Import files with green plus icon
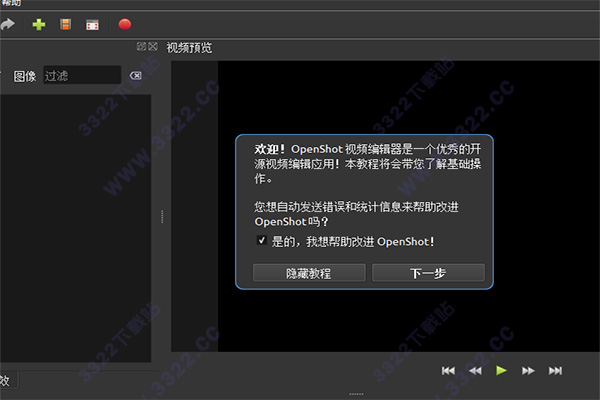 click(x=39, y=24)
